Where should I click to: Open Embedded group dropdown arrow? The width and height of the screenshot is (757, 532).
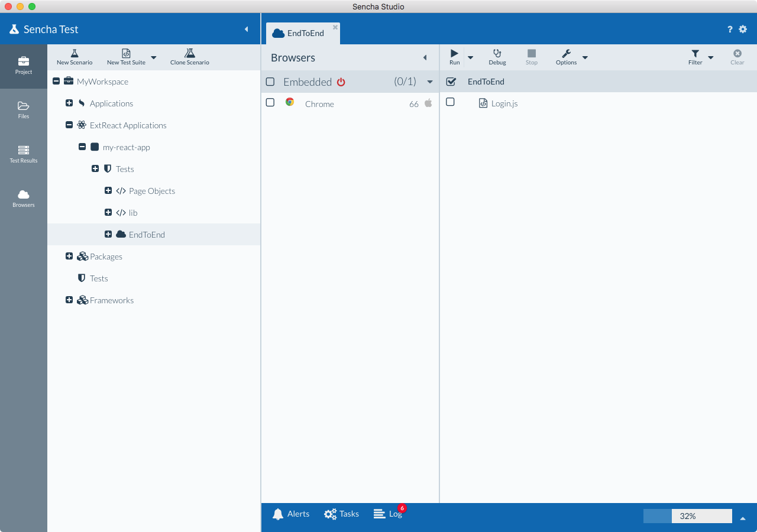[430, 82]
